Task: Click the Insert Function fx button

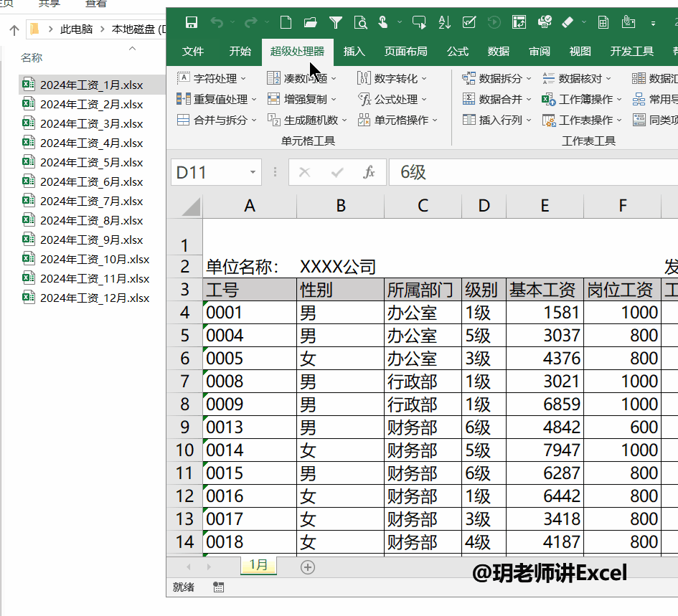Action: click(x=368, y=173)
